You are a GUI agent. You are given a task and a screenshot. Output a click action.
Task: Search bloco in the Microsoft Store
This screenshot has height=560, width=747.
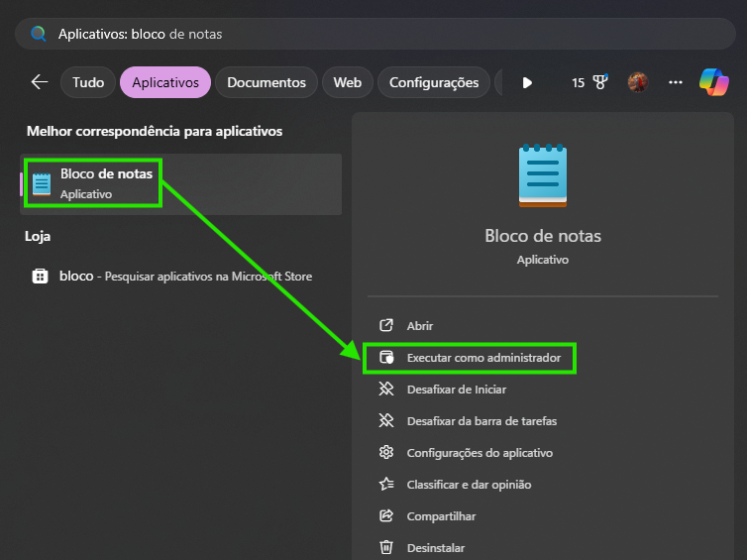(181, 276)
